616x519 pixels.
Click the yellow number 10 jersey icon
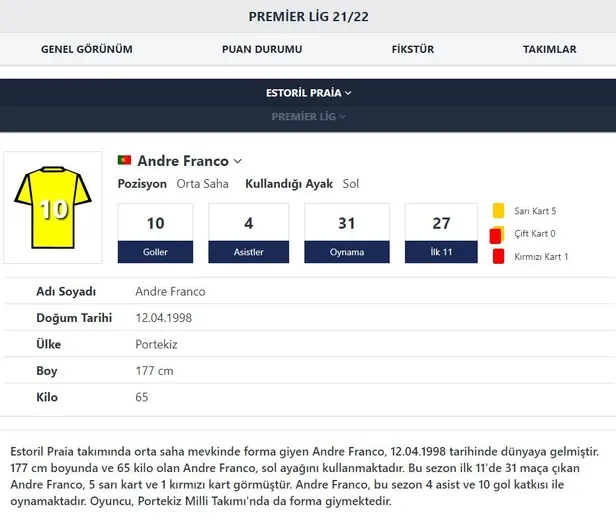[53, 207]
